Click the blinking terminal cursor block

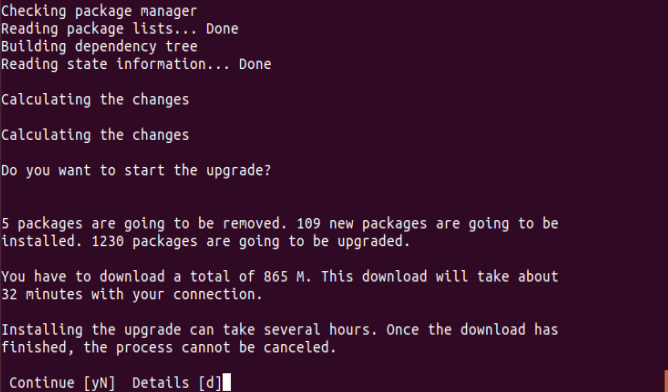pyautogui.click(x=227, y=382)
